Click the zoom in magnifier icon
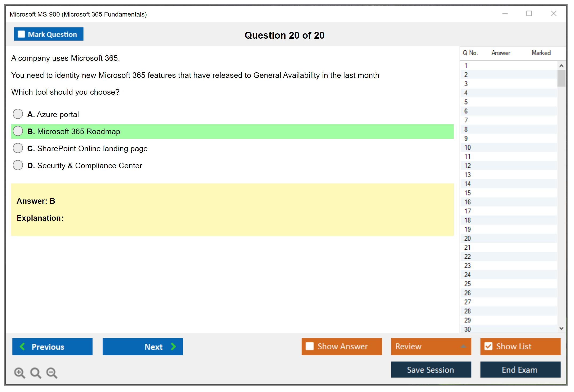 coord(19,373)
